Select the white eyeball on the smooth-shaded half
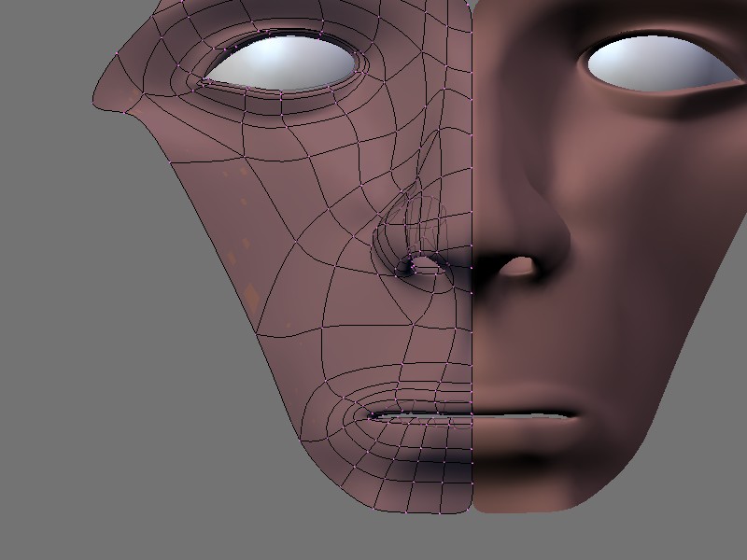Viewport: 747px width, 560px height. 663,63
